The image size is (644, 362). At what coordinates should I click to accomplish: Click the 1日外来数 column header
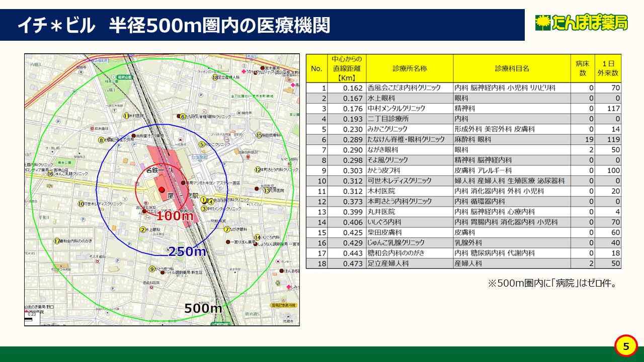608,68
